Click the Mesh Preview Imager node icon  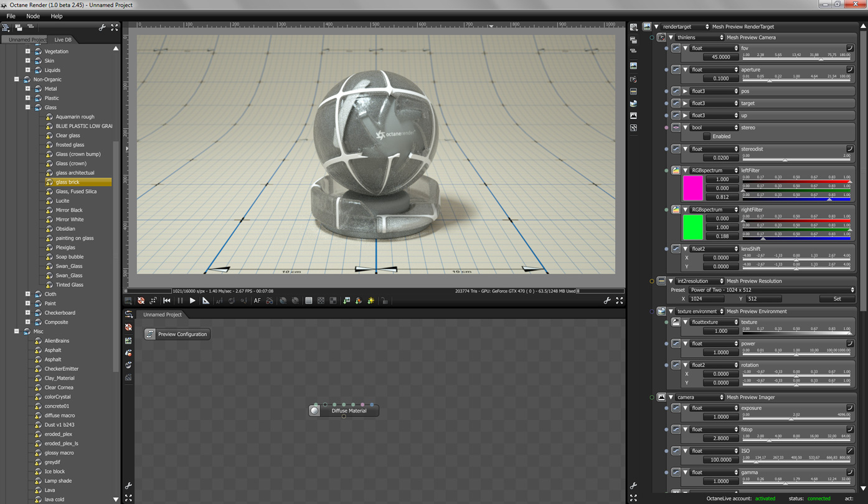click(x=662, y=397)
